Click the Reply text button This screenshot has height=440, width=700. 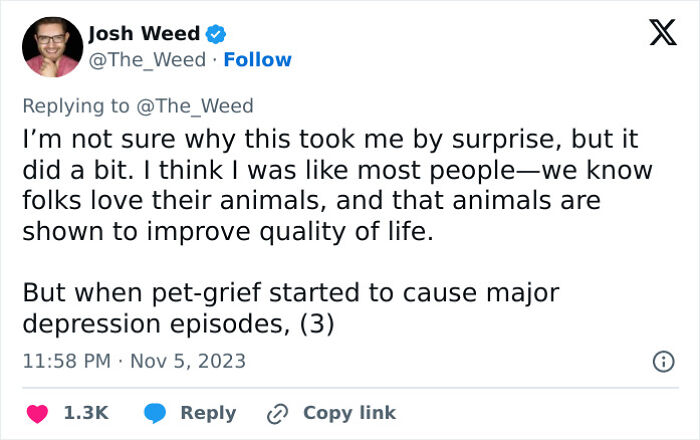tap(208, 413)
